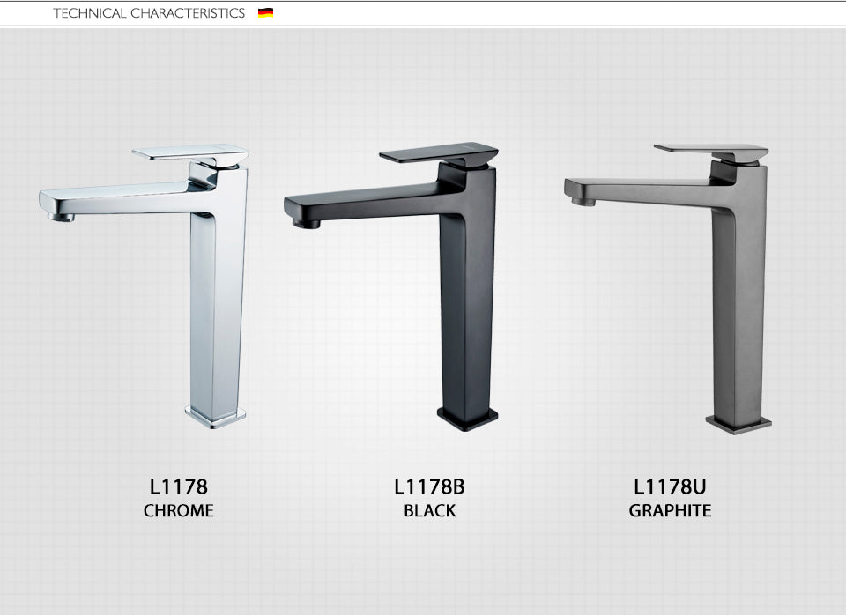The height and width of the screenshot is (616, 846).
Task: Click the chrome faucet's square base
Action: (215, 415)
